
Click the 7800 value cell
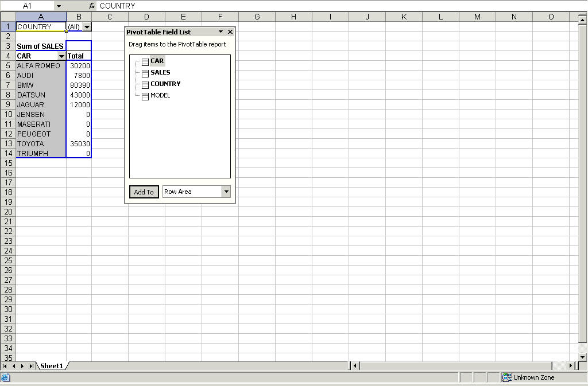79,76
